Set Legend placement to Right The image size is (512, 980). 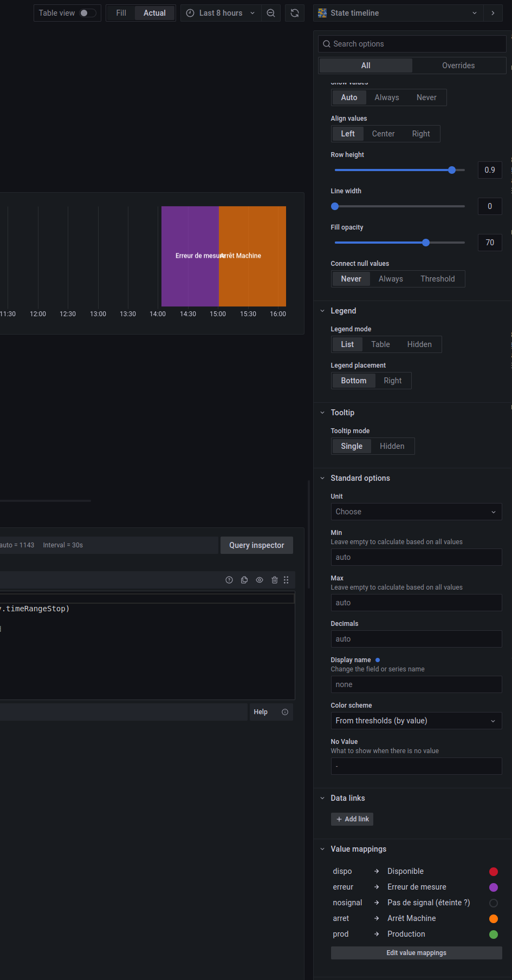coord(393,381)
